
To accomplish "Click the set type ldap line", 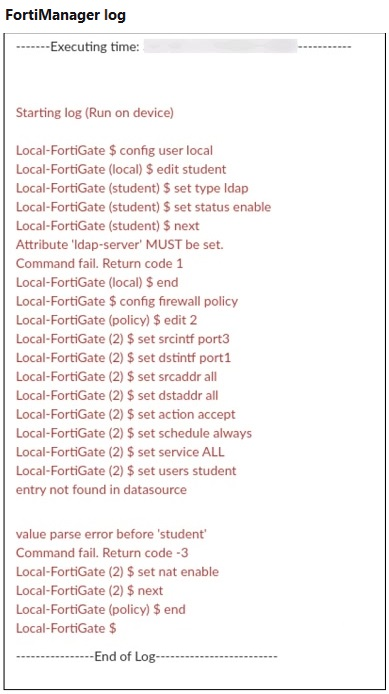I will coord(132,188).
